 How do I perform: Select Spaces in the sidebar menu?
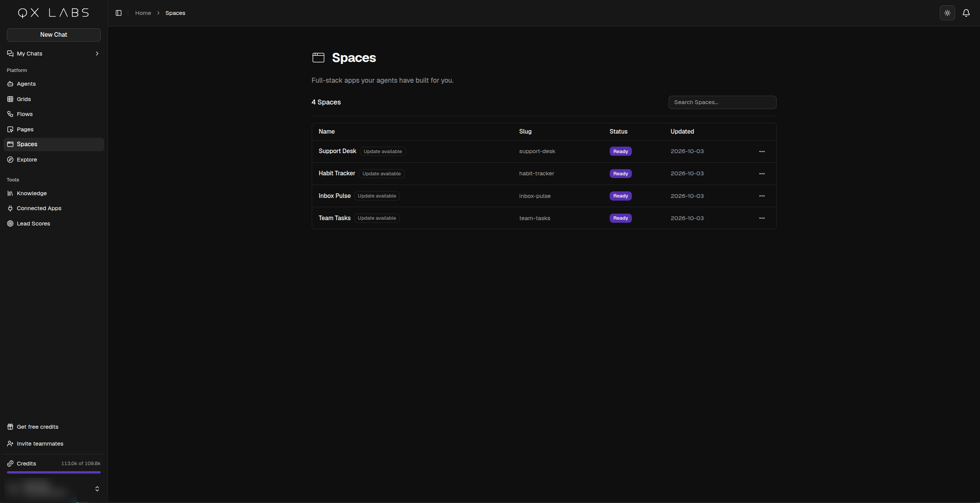(54, 144)
